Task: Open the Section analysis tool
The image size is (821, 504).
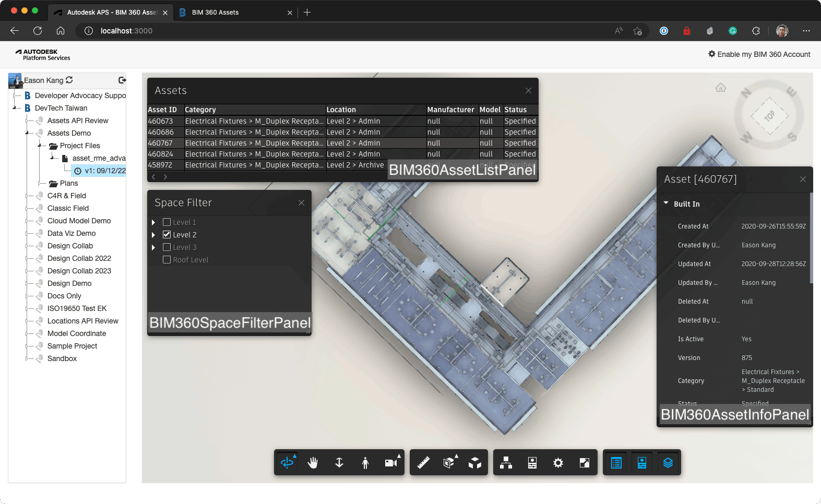Action: coord(449,463)
